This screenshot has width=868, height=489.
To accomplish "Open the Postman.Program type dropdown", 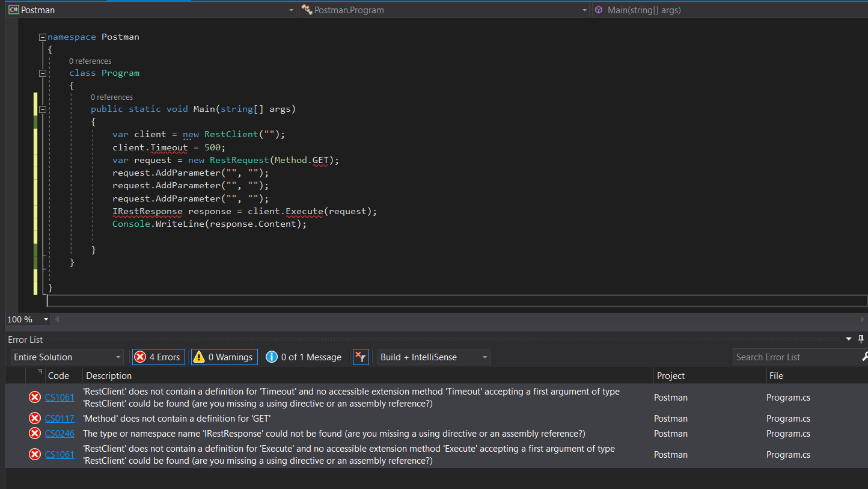I will (585, 10).
